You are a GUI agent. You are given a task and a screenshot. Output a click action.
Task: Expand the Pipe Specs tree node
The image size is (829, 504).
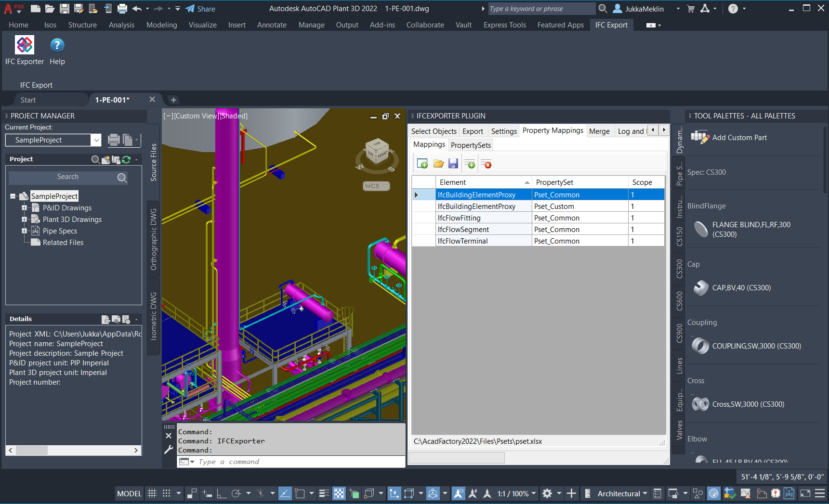[24, 231]
